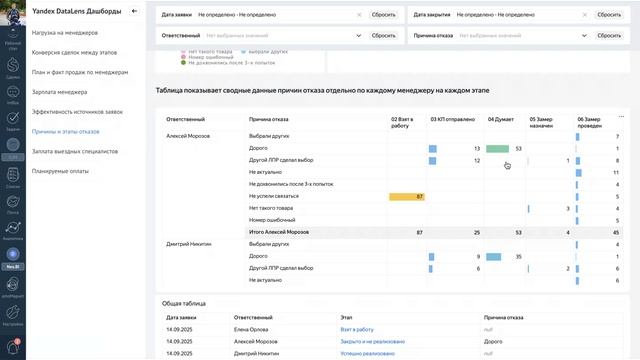Click the Не дозвонились после 3-х попыток row
The height and width of the screenshot is (360, 640).
(291, 184)
